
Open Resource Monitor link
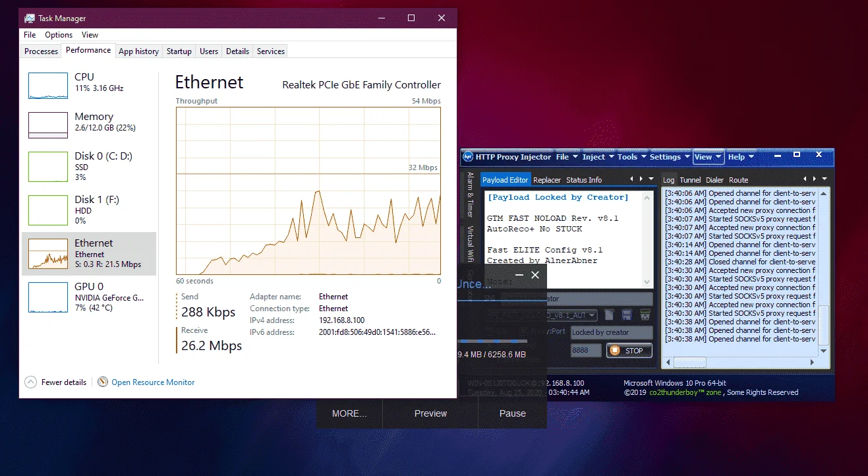click(153, 382)
